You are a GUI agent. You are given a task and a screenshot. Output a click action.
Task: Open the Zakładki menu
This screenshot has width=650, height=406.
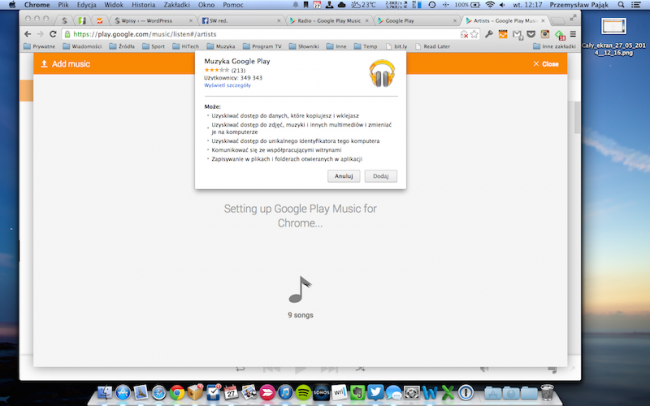coord(177,5)
